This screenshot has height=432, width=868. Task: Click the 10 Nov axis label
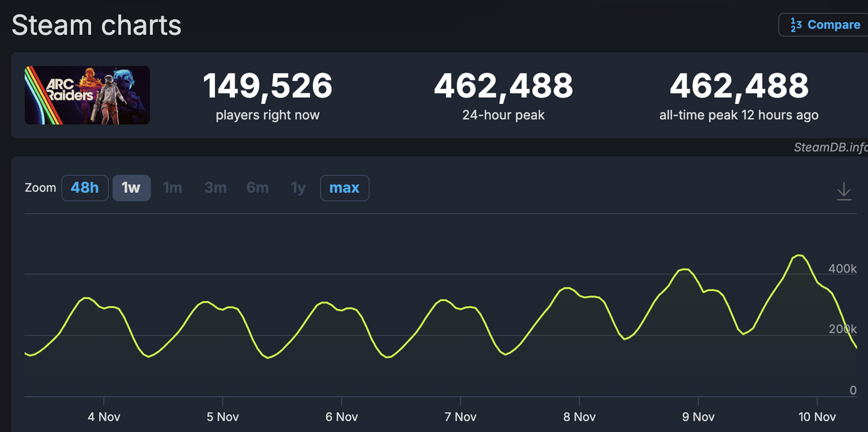pyautogui.click(x=817, y=417)
